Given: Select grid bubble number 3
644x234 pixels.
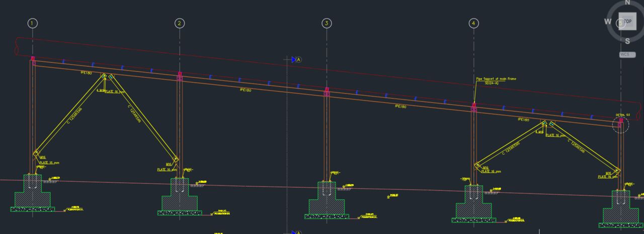Looking at the screenshot, I should 327,23.
